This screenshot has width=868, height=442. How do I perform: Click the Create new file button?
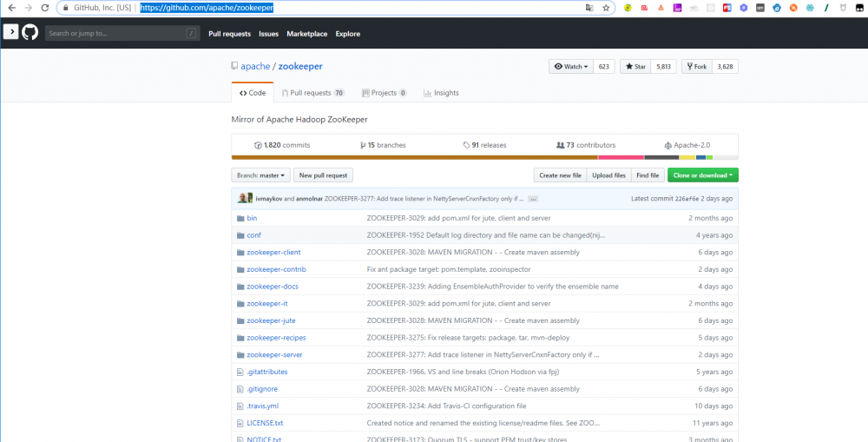point(560,175)
